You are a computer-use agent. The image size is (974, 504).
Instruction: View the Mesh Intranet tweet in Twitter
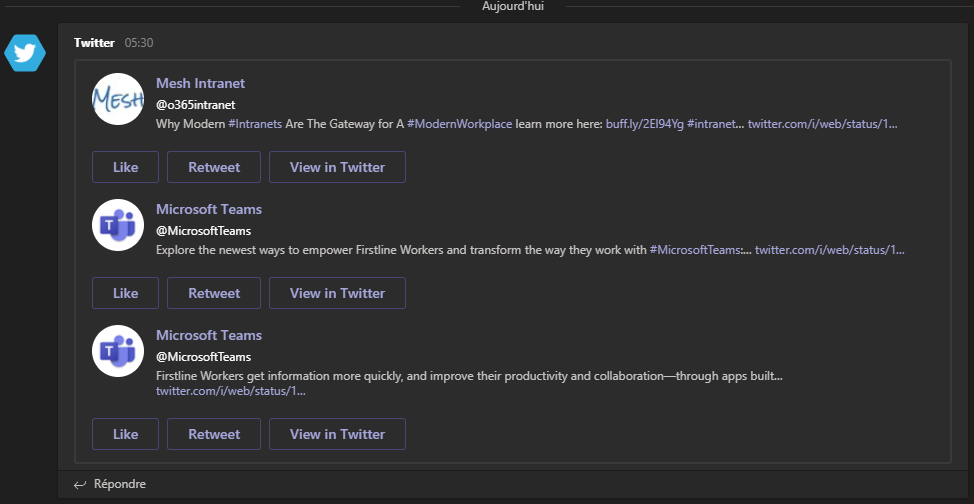click(337, 167)
